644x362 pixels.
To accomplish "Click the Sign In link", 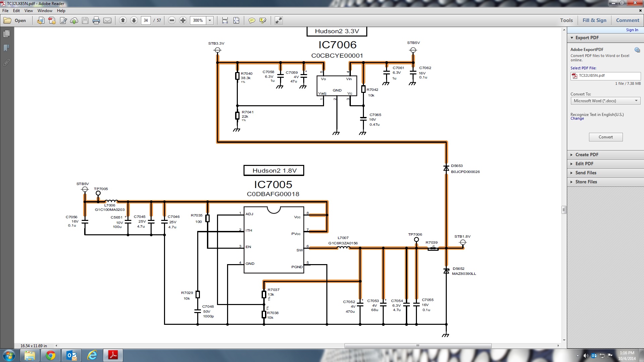I will point(632,30).
